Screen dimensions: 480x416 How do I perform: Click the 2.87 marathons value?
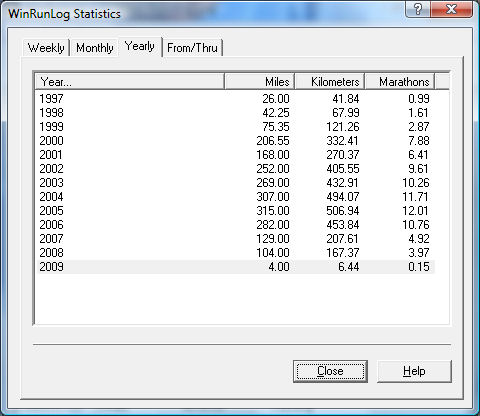coord(419,127)
